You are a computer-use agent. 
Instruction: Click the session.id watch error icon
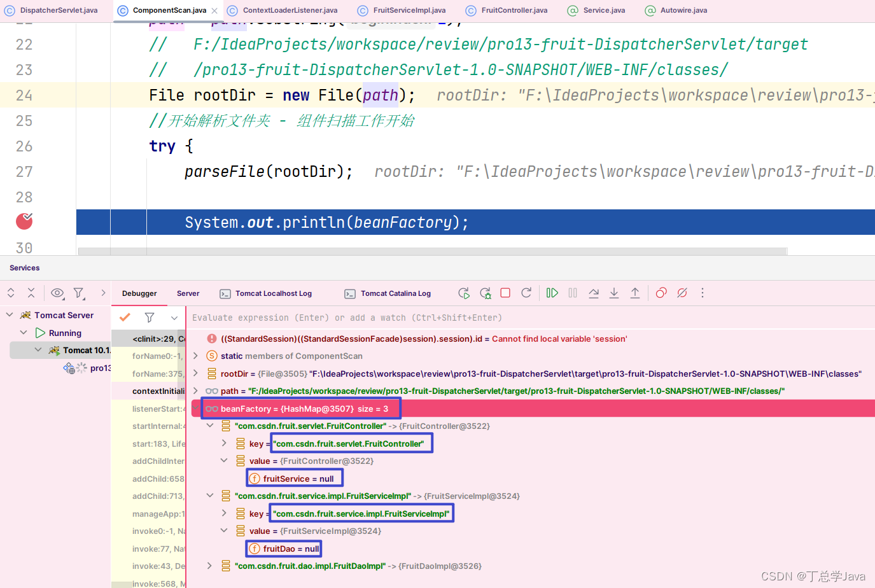[x=212, y=339]
